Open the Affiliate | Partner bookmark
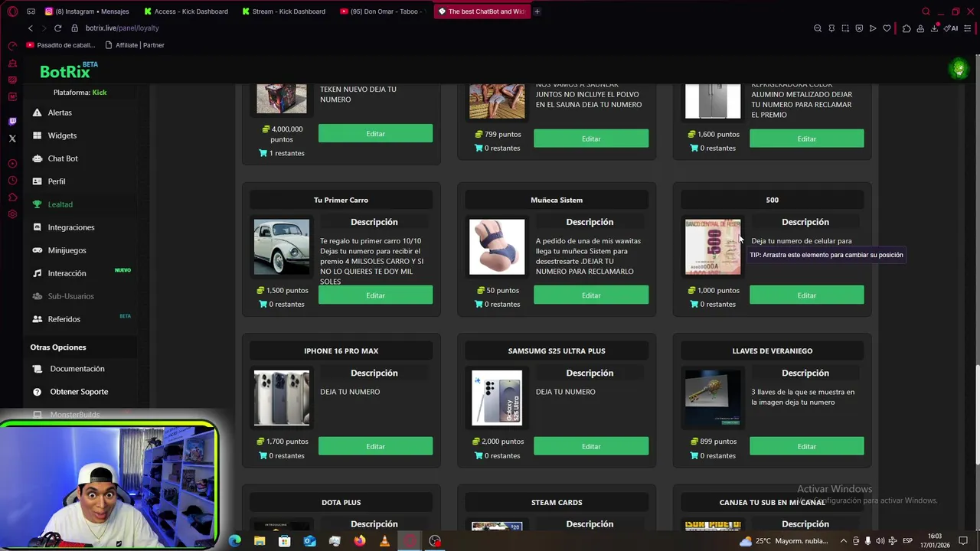This screenshot has width=980, height=551. 135,45
